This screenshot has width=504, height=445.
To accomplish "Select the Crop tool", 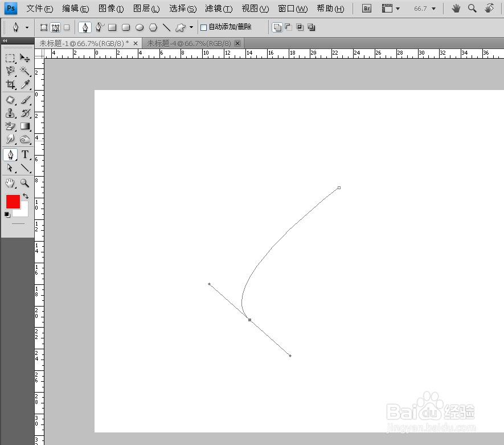I will pyautogui.click(x=10, y=84).
